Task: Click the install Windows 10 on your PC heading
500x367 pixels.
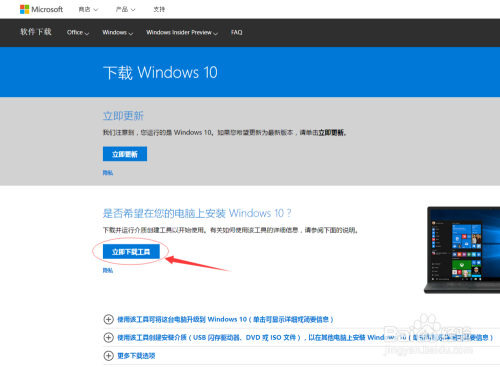Action: pyautogui.click(x=197, y=213)
